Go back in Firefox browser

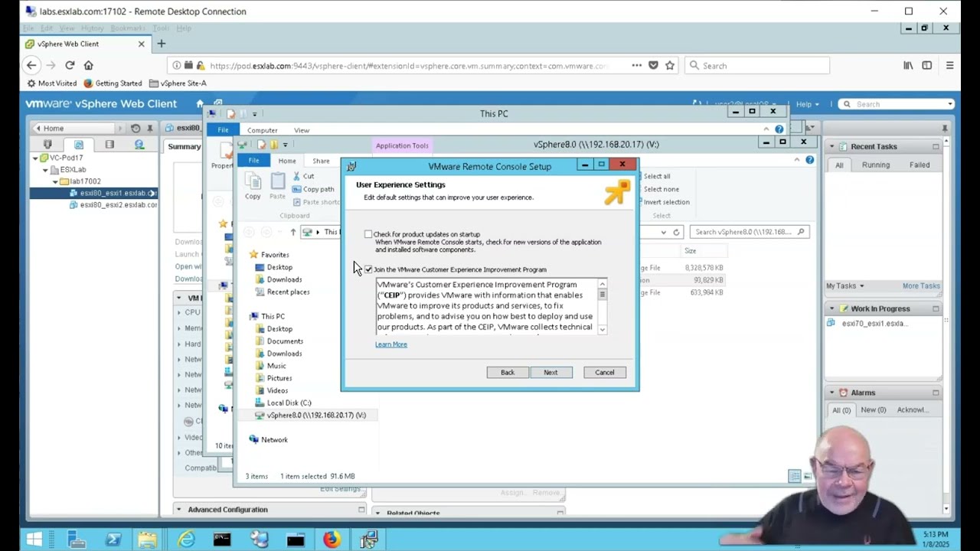(x=31, y=66)
